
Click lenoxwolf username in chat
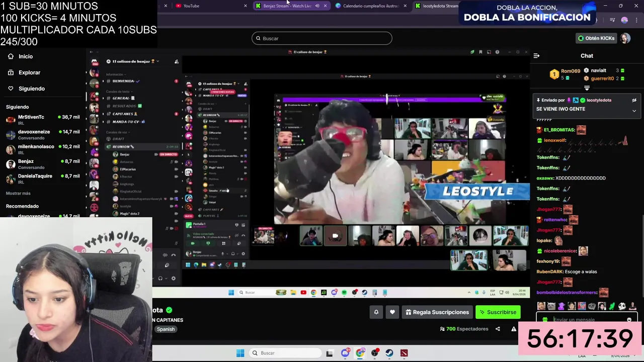tap(554, 140)
